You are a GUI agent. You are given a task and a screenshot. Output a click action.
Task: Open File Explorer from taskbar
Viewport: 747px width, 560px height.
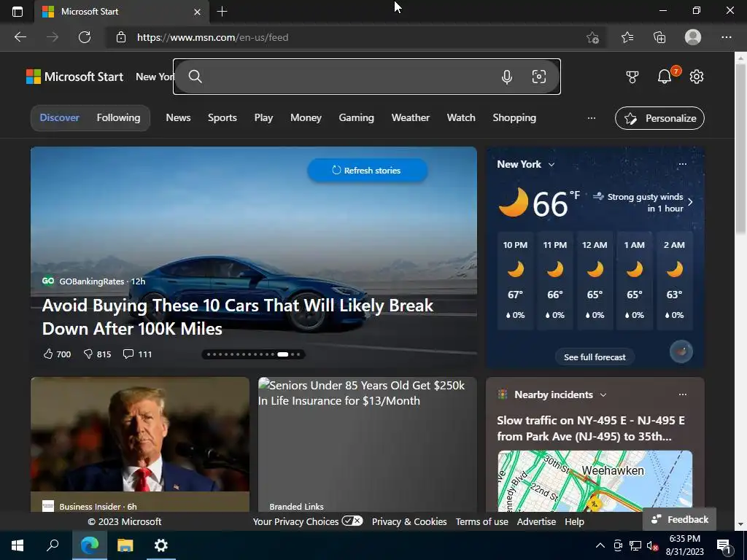[125, 545]
